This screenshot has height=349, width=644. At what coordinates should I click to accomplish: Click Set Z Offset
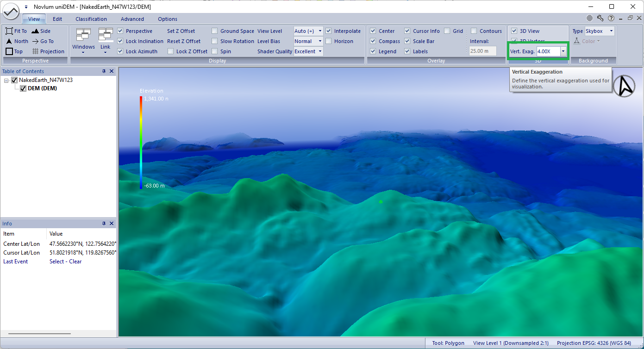point(181,31)
